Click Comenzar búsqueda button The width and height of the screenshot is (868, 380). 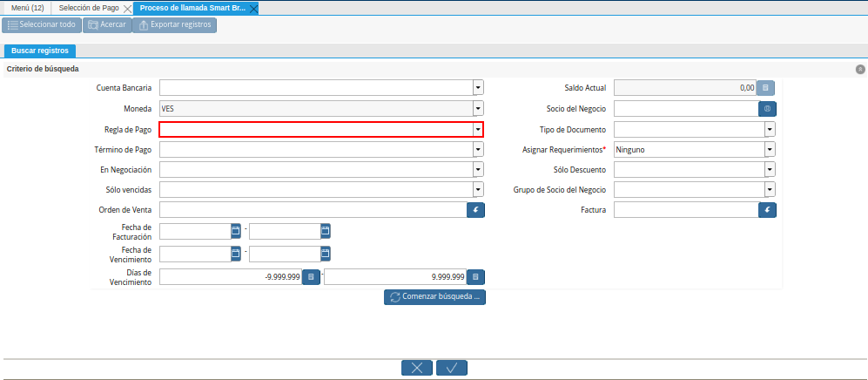point(434,297)
